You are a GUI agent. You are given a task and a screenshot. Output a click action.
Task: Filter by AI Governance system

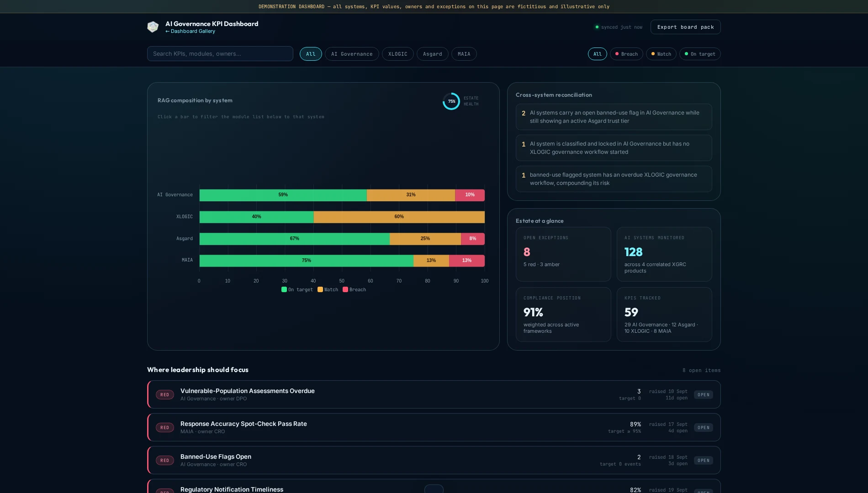point(352,54)
